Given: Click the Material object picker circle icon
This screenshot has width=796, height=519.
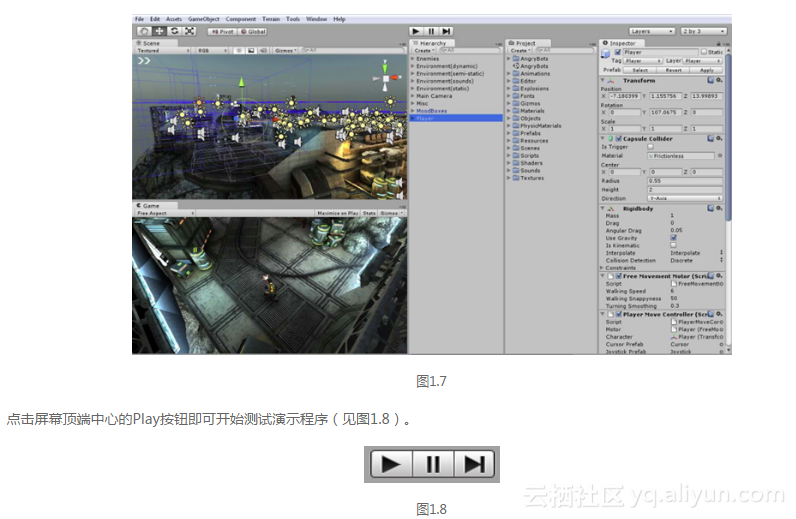Looking at the screenshot, I should click(720, 156).
